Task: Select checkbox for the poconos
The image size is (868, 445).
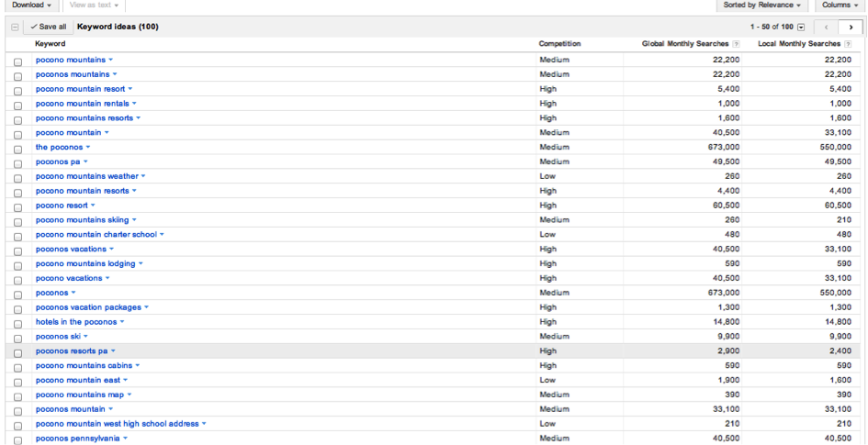Action: tap(17, 150)
